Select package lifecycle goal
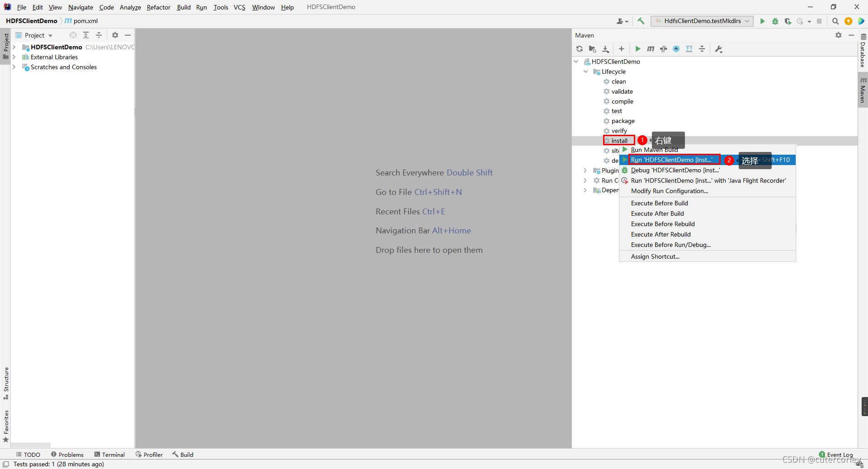 [623, 121]
